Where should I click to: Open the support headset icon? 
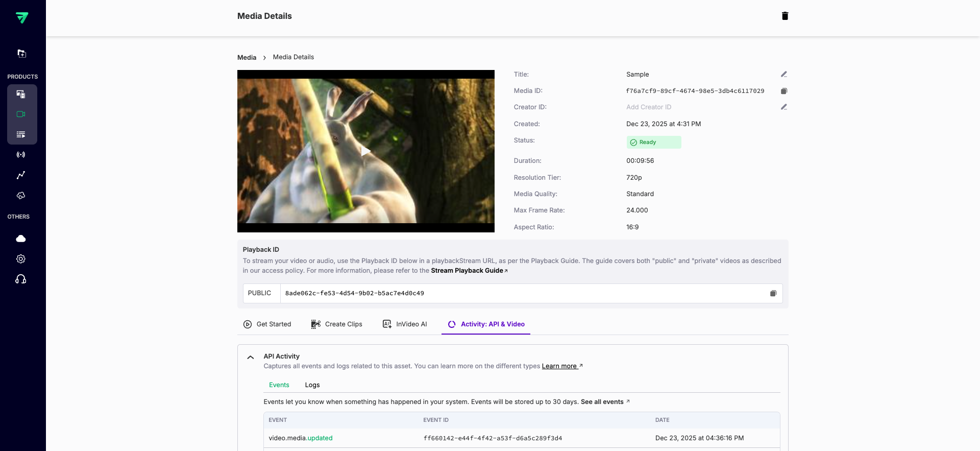(x=21, y=279)
